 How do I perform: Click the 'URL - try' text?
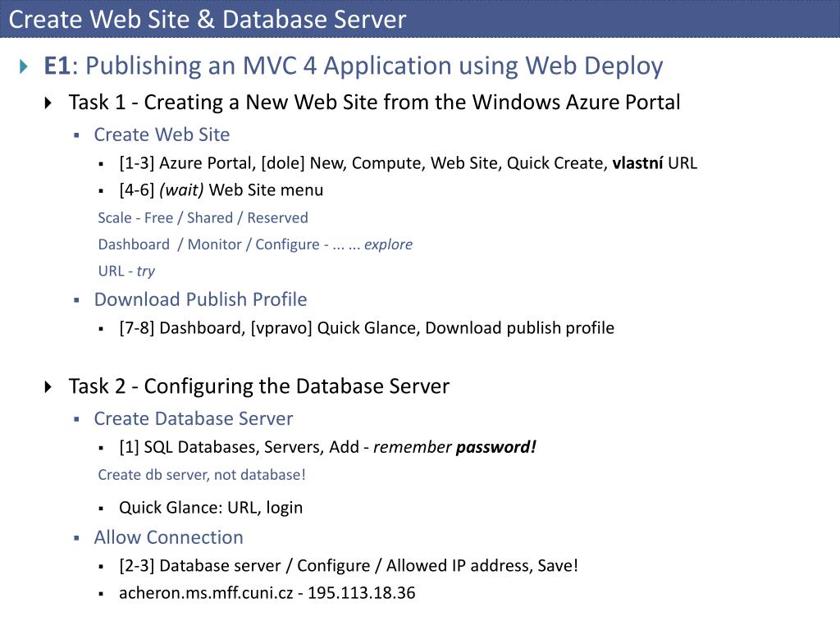pos(126,271)
